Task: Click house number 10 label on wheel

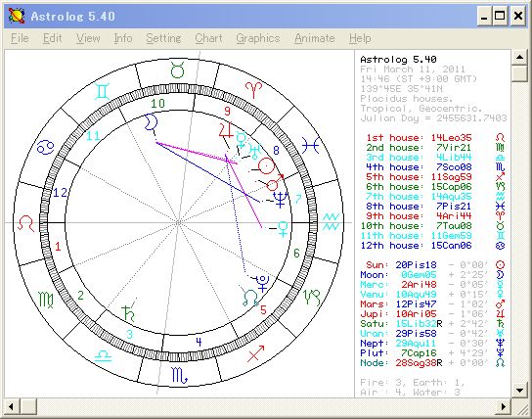Action: [157, 103]
